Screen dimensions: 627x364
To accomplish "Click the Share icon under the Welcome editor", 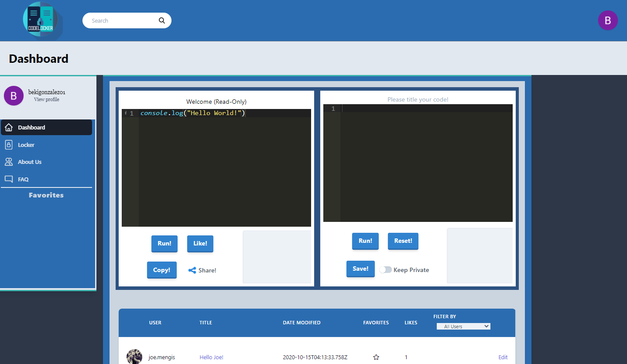I will (192, 270).
